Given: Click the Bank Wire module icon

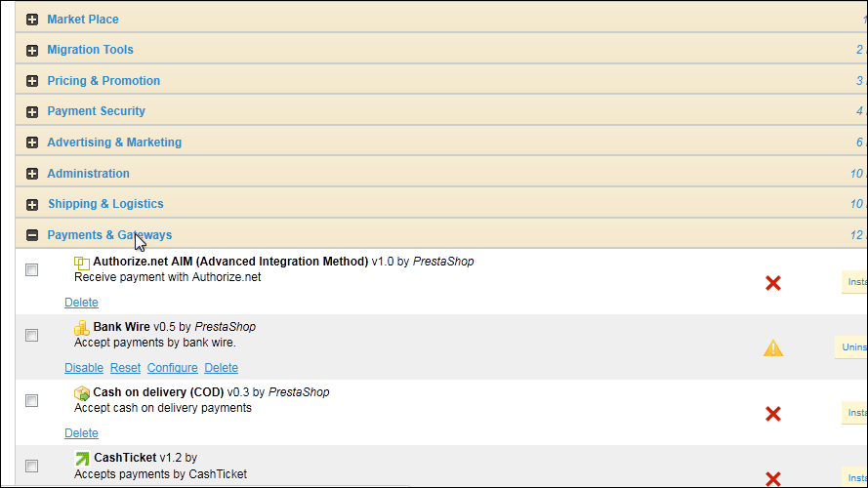Looking at the screenshot, I should tap(82, 327).
